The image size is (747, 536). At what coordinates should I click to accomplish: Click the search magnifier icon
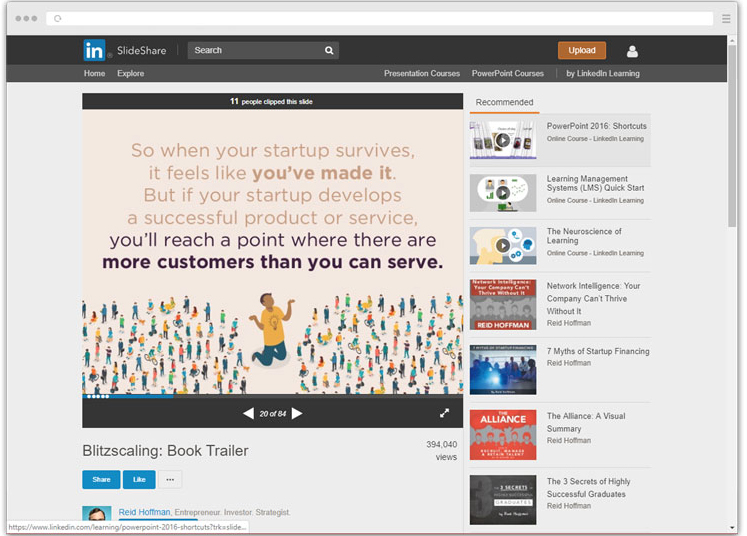click(x=329, y=50)
